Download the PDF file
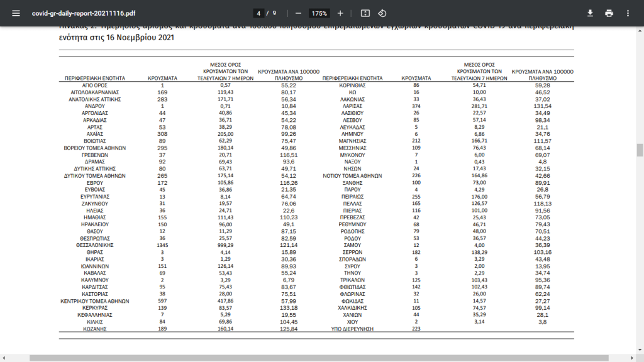This screenshot has width=644, height=362. pos(590,13)
